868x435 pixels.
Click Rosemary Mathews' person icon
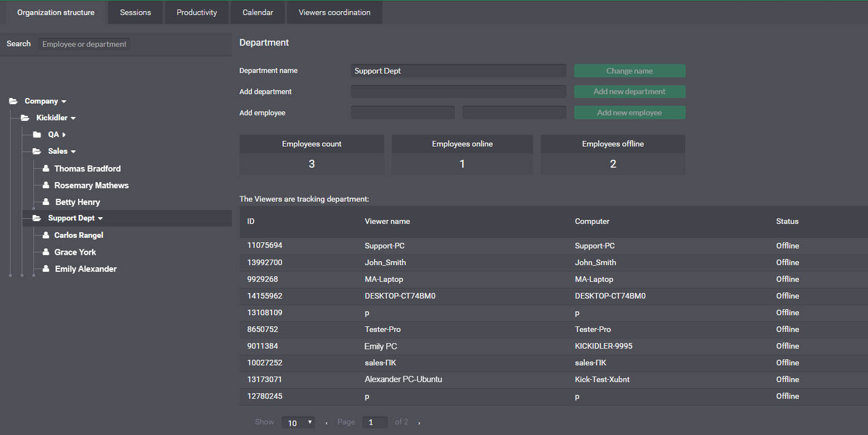(46, 185)
